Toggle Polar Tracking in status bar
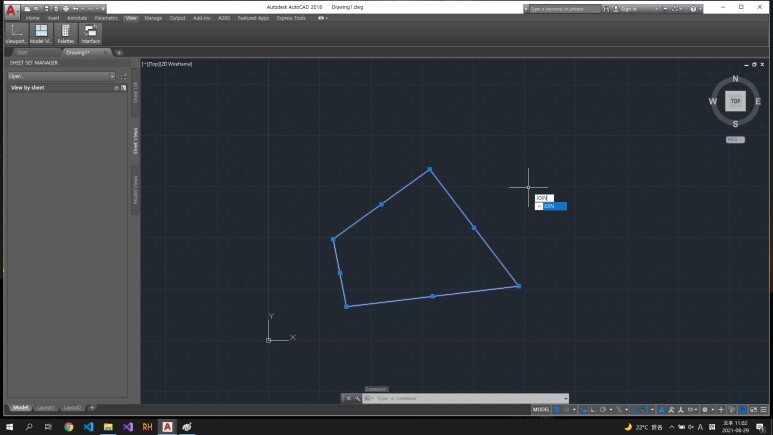The height and width of the screenshot is (435, 773). [603, 410]
